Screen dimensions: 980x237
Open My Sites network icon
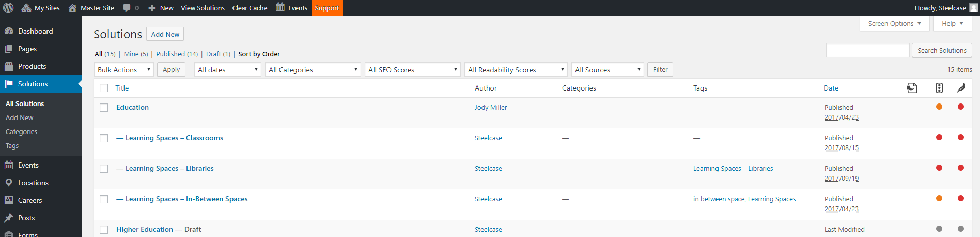click(26, 8)
